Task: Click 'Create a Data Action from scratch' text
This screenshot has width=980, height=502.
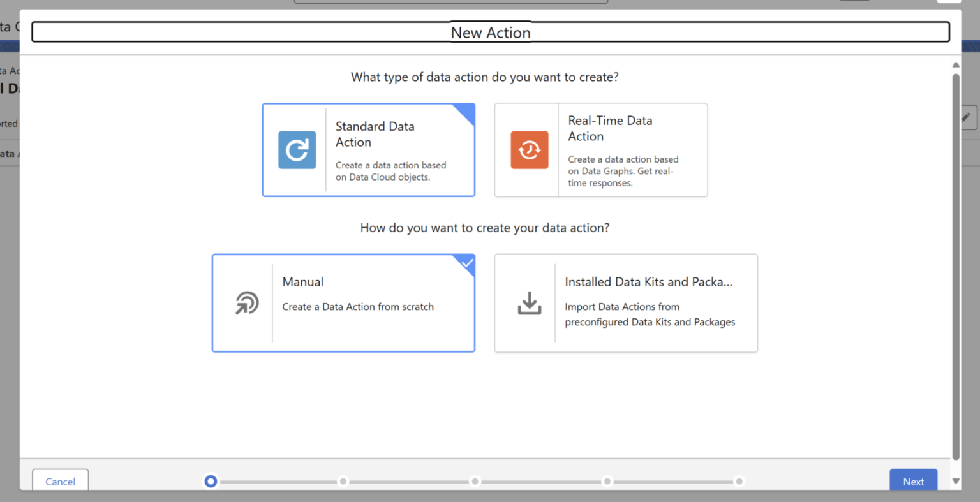Action: click(358, 307)
